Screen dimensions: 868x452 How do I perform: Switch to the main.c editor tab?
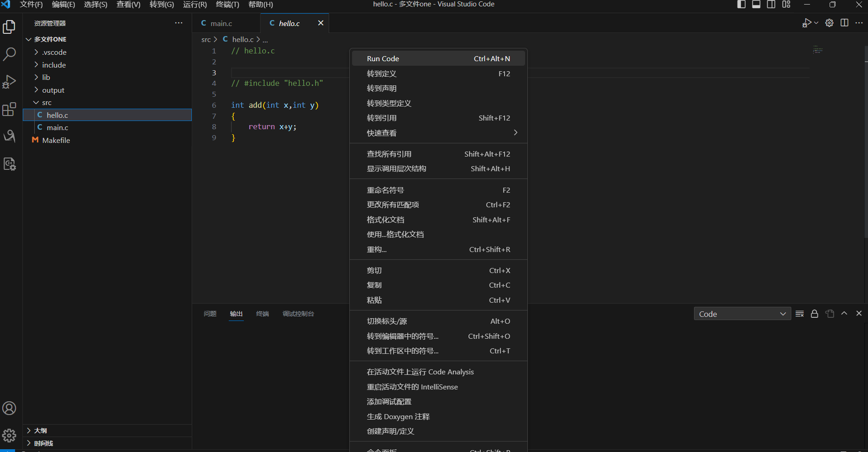[226, 23]
